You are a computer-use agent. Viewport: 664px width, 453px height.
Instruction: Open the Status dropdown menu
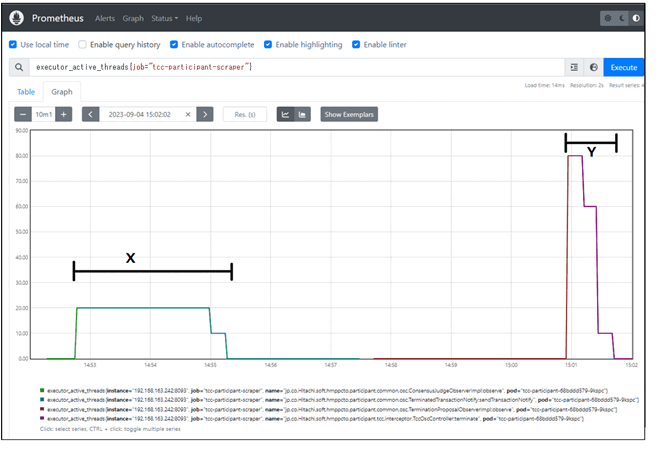165,19
